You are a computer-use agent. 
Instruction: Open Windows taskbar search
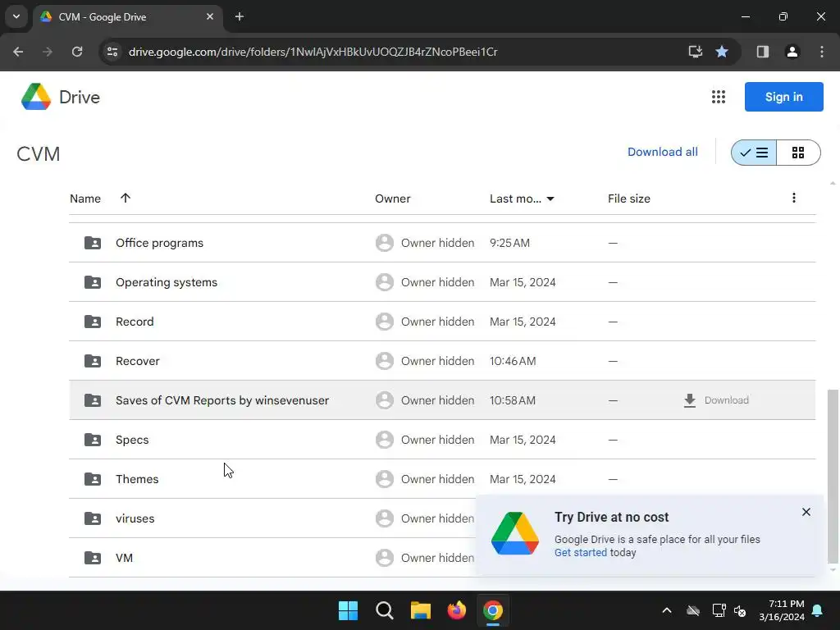(385, 610)
